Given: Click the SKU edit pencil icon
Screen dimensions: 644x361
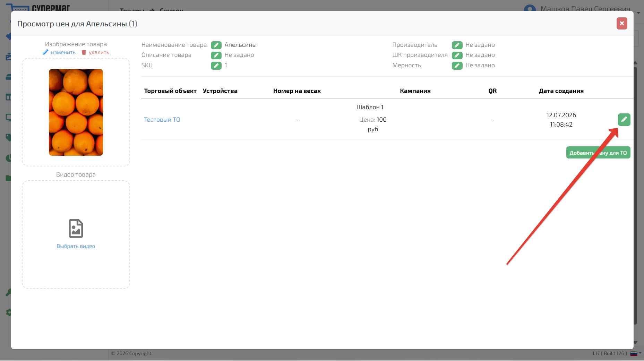Looking at the screenshot, I should [x=216, y=66].
